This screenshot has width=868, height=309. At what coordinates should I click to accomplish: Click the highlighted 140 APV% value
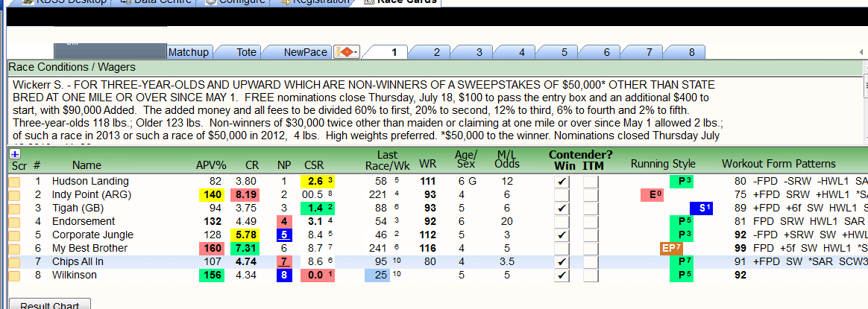(211, 194)
